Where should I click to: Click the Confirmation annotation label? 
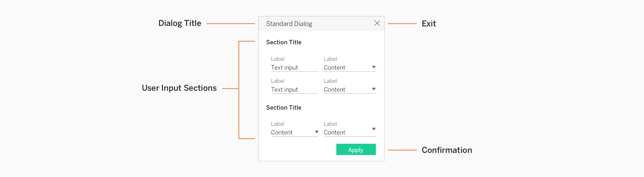coord(447,150)
